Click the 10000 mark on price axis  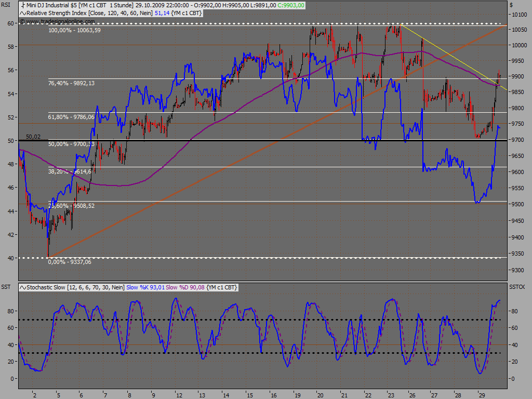(x=519, y=46)
